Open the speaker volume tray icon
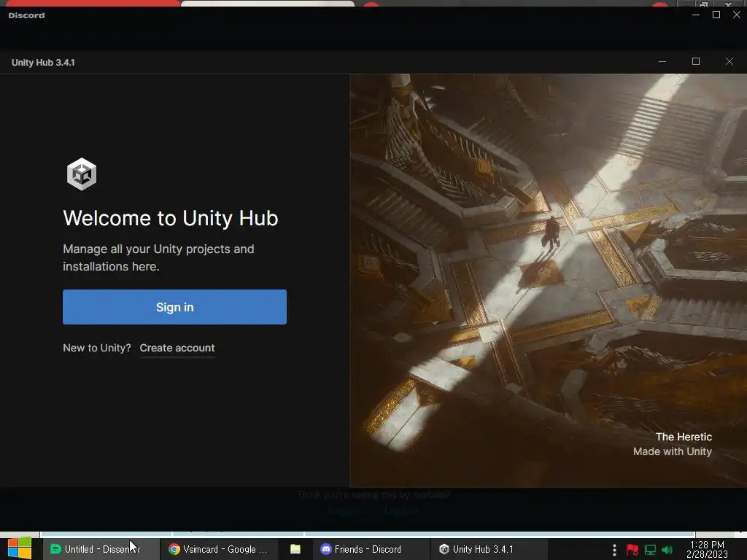 click(667, 550)
